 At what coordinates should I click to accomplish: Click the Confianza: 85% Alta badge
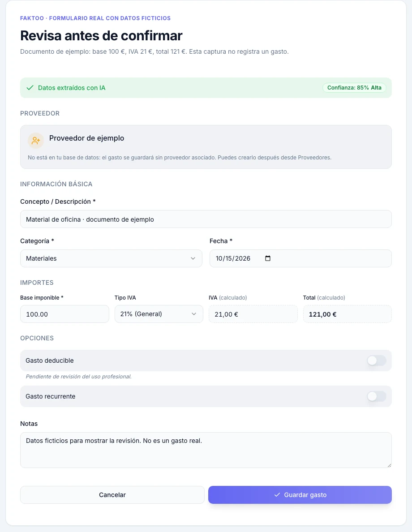coord(354,87)
